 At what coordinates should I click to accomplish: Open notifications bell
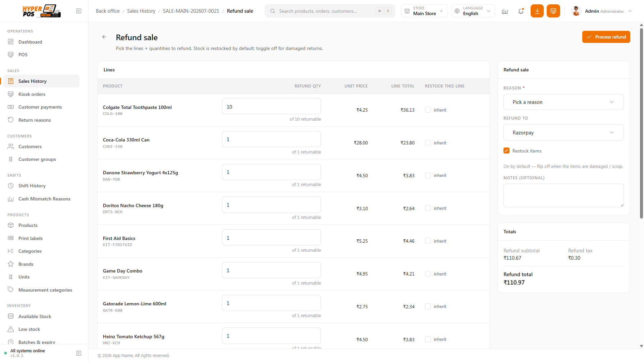pyautogui.click(x=521, y=11)
